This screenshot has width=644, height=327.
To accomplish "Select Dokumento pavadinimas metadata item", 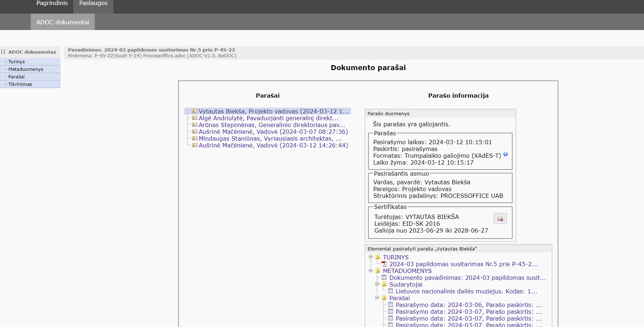I will pyautogui.click(x=467, y=278).
